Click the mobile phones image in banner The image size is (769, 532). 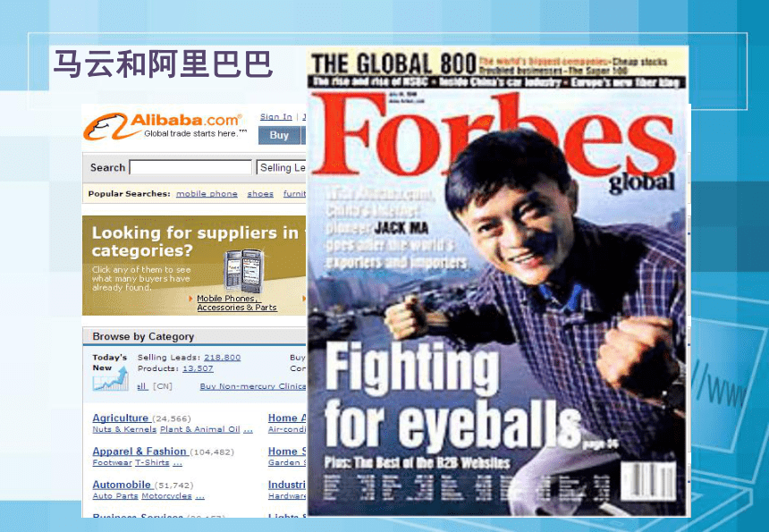point(243,271)
